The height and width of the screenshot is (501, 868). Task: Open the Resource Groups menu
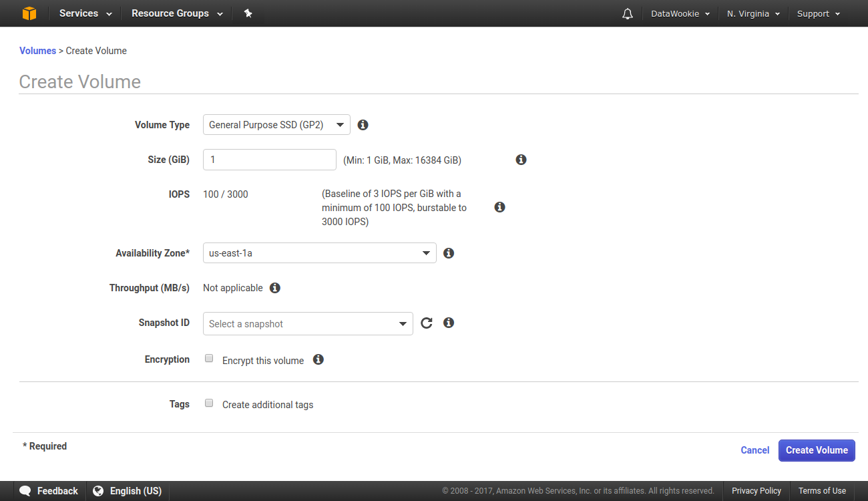(x=177, y=13)
